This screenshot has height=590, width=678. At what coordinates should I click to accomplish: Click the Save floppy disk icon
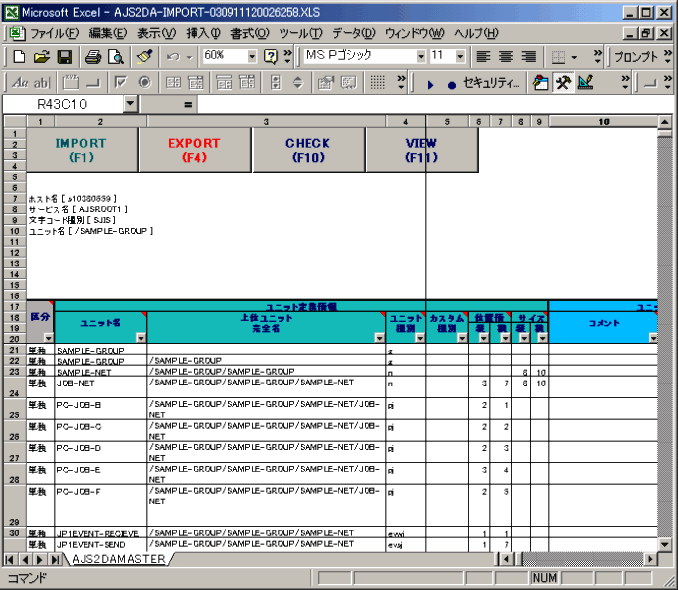click(x=65, y=57)
